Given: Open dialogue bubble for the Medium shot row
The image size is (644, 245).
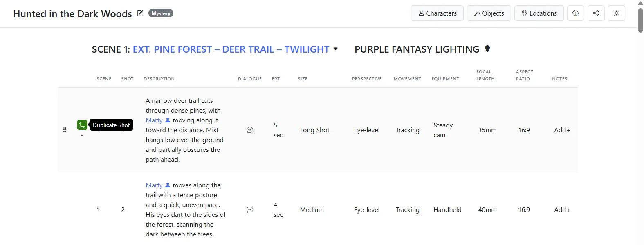Looking at the screenshot, I should coord(250,209).
